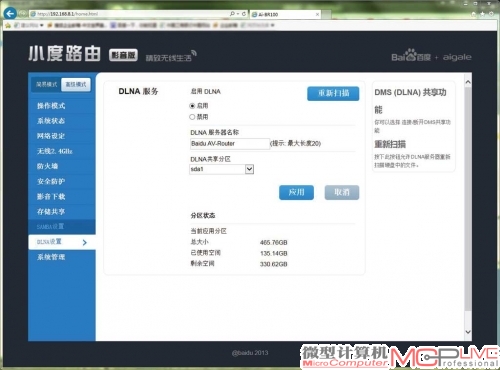Click the @baidu 2013 footer text
This screenshot has height=370, width=500.
250,353
